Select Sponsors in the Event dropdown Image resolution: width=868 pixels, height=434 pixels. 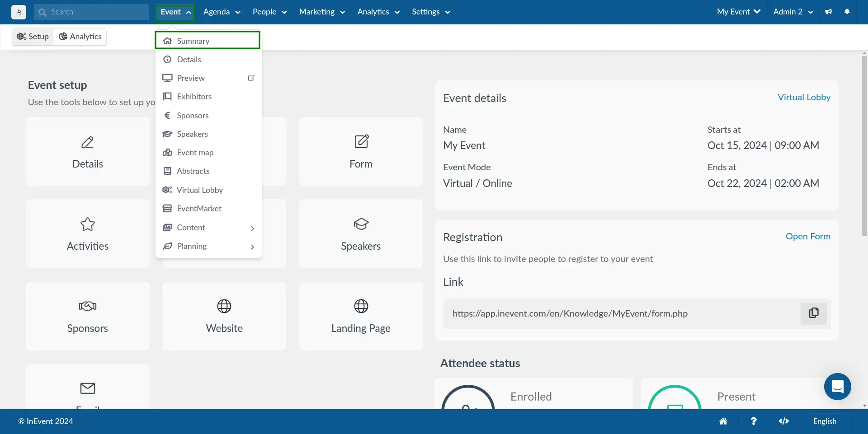pyautogui.click(x=208, y=116)
